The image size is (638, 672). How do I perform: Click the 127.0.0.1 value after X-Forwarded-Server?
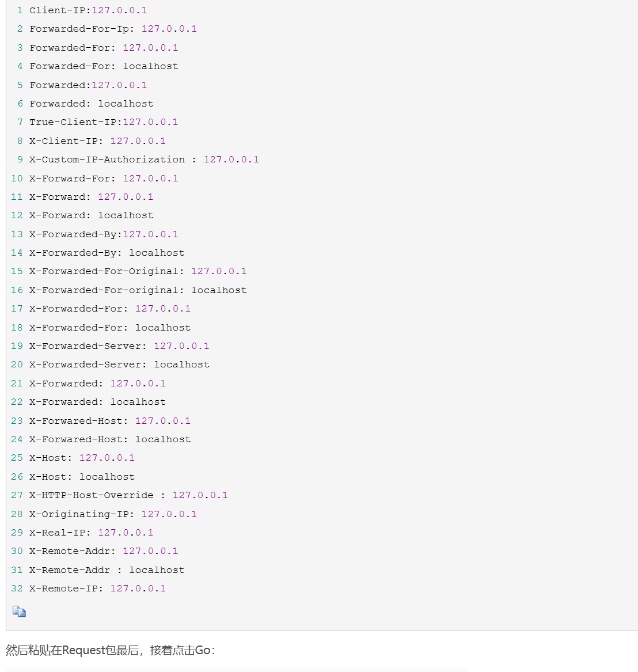pos(181,346)
